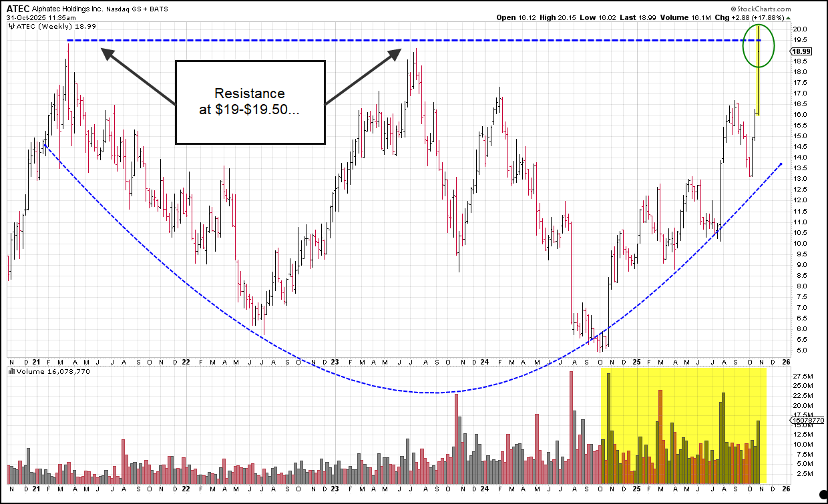Click the 14.0 price axis label
The width and height of the screenshot is (828, 504).
(801, 157)
